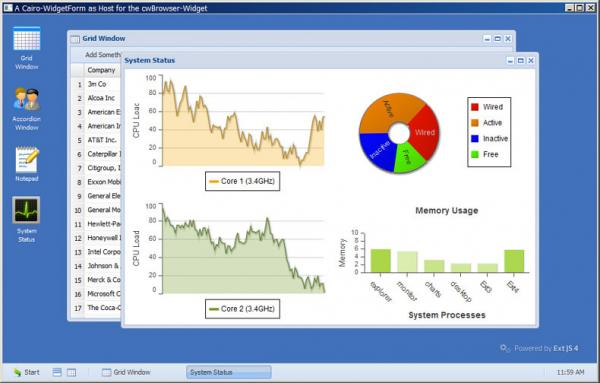Maximize the outer Cairo-WidgetForm host window
600x383 pixels.
(580, 8)
